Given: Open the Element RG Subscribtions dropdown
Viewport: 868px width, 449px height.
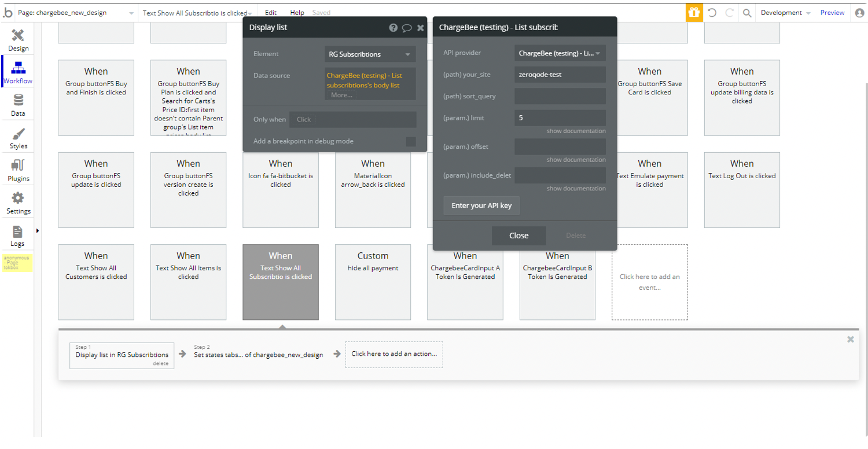Looking at the screenshot, I should [x=370, y=54].
